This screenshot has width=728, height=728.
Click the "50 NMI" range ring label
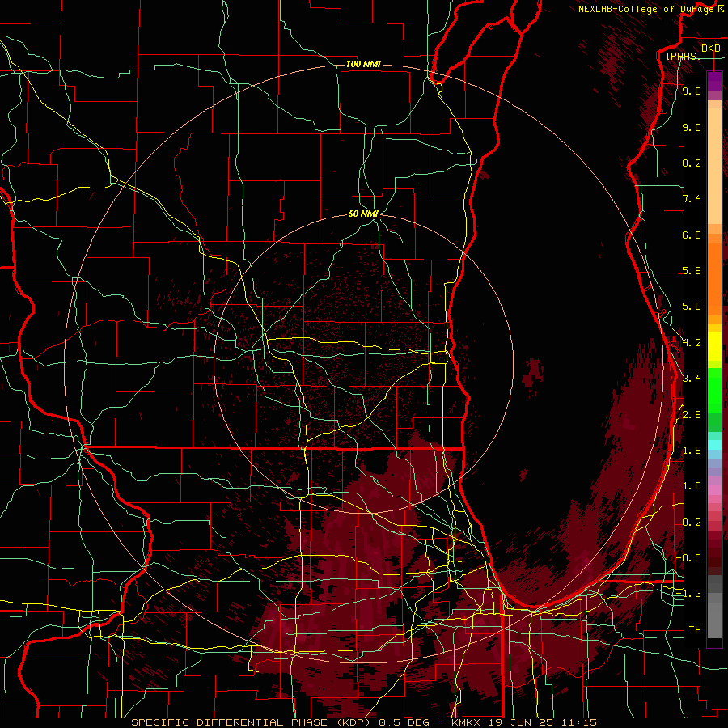coord(363,214)
